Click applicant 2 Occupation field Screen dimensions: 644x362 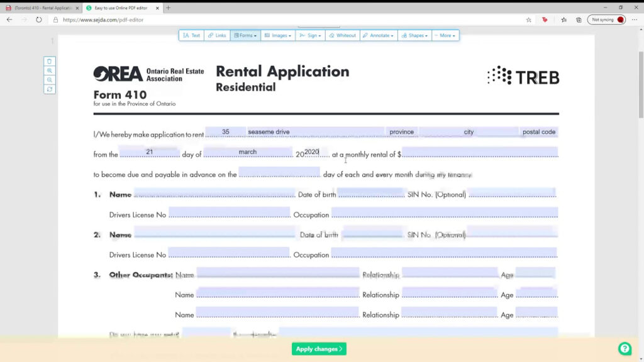tap(444, 253)
